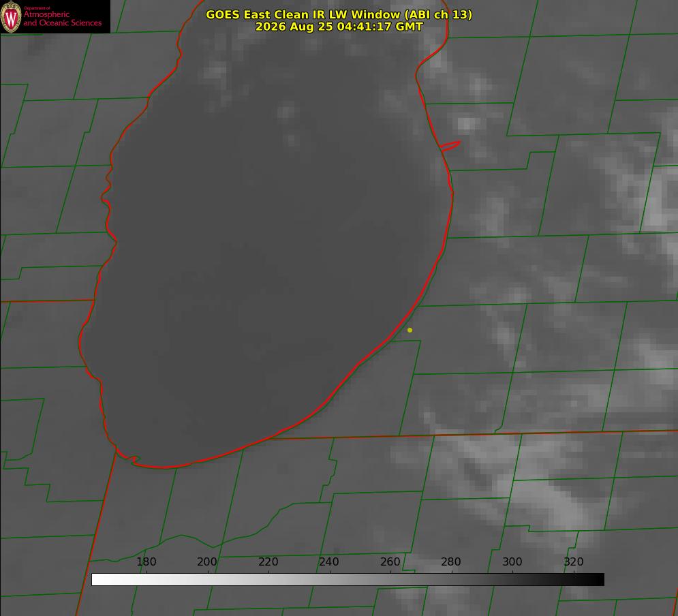Click the yellow dot location marker
678x616 pixels.
click(x=410, y=330)
